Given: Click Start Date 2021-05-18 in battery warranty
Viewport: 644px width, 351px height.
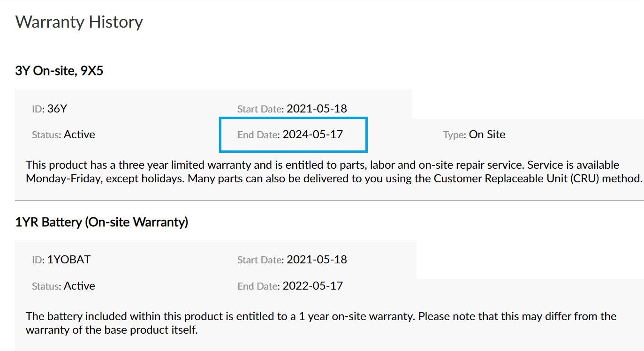Looking at the screenshot, I should pos(317,259).
